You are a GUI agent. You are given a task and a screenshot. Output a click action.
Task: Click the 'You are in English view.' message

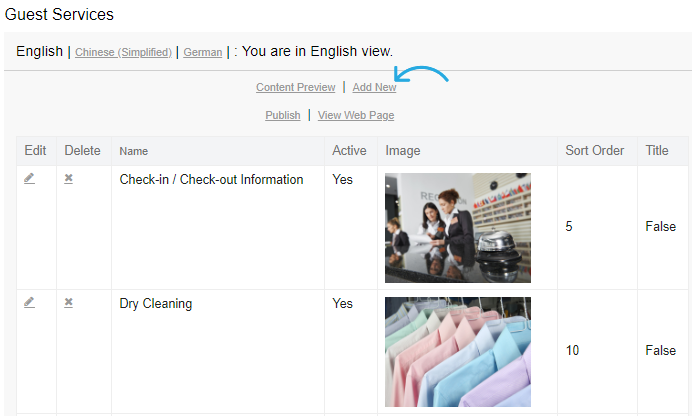point(317,51)
